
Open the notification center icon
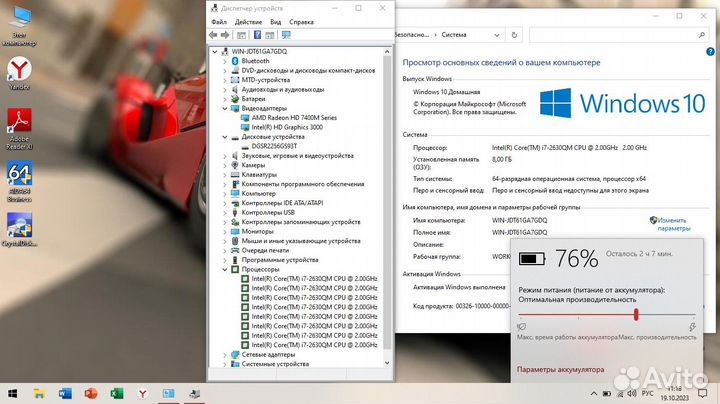pos(702,393)
